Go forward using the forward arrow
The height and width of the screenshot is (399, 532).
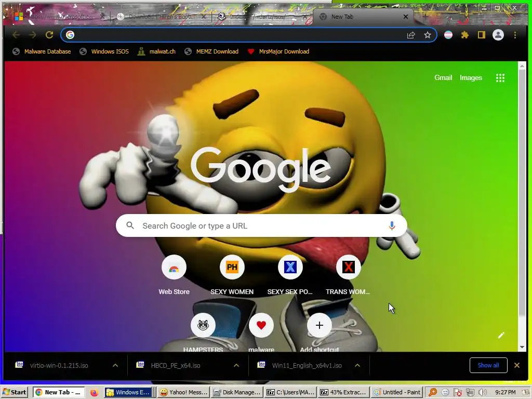(33, 35)
